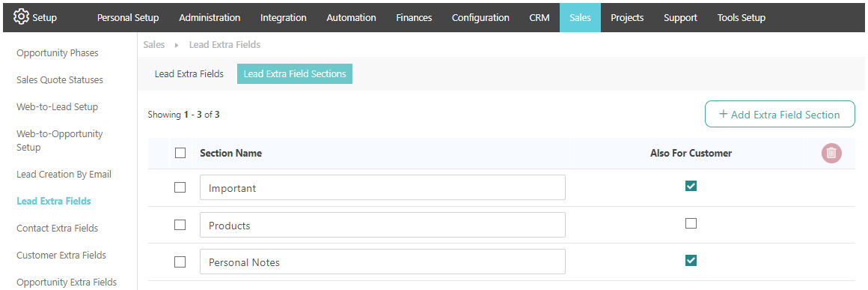Tick the select-all checkbox beside Section Name
868x290 pixels.
(x=180, y=153)
